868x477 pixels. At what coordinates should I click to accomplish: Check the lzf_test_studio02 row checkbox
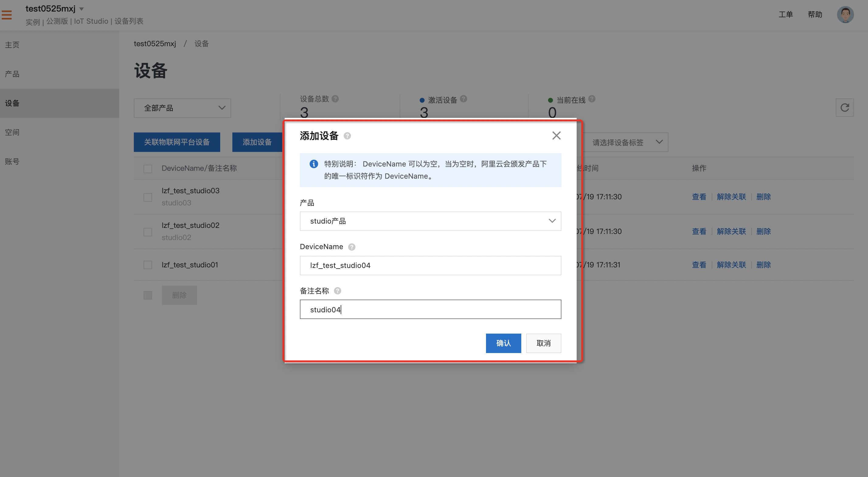click(x=148, y=232)
